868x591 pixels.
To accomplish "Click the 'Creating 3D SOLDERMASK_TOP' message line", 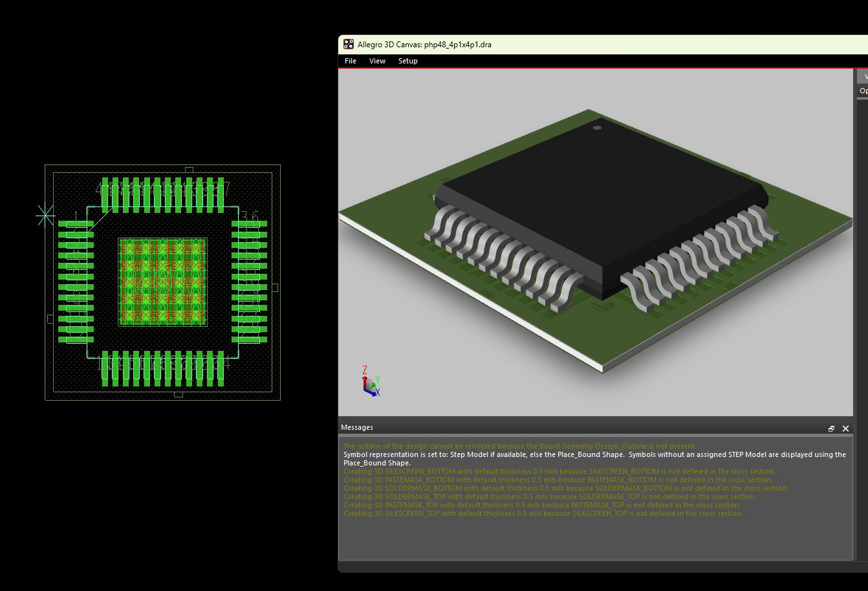I will (x=550, y=496).
